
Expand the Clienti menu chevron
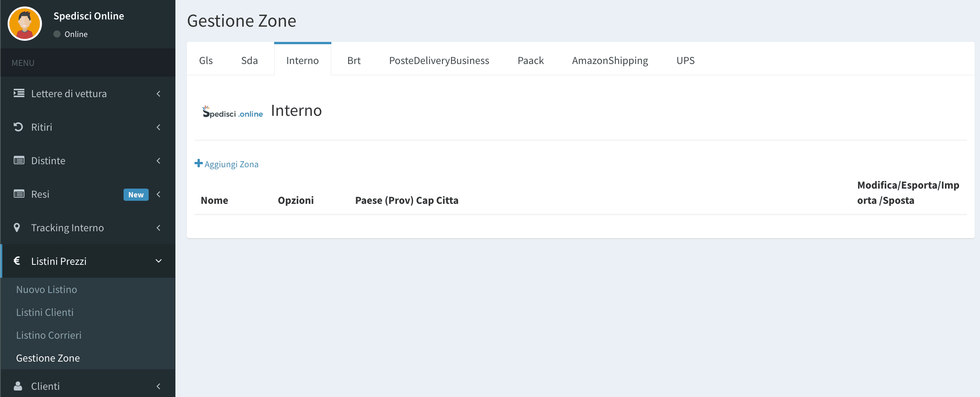[x=159, y=386]
